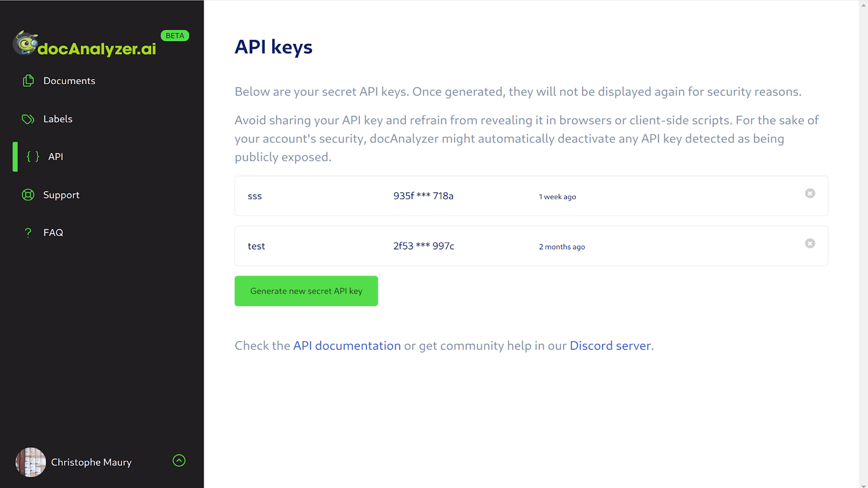Delete the 'sss' API key
868x488 pixels.
click(810, 194)
